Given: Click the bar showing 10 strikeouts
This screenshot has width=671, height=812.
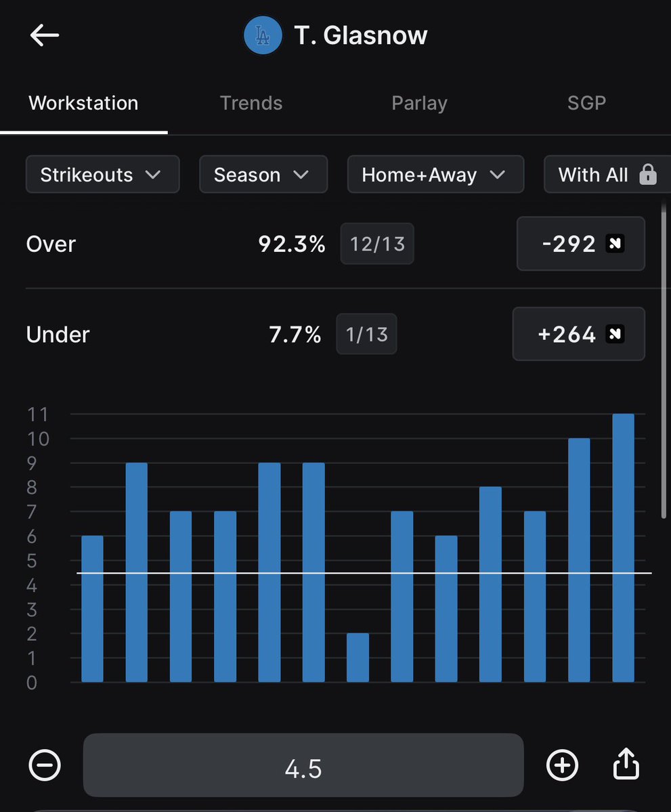Looking at the screenshot, I should coord(579,560).
